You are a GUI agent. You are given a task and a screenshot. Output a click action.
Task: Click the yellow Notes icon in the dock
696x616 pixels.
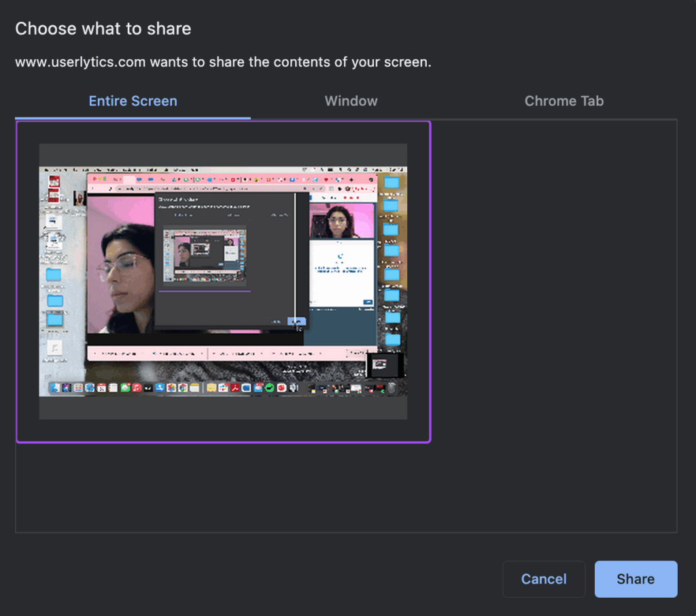[x=194, y=388]
